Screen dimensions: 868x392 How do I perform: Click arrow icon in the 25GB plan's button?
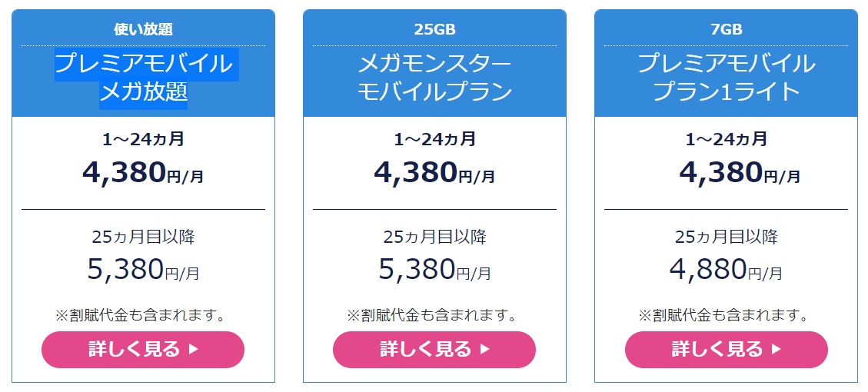pos(484,350)
